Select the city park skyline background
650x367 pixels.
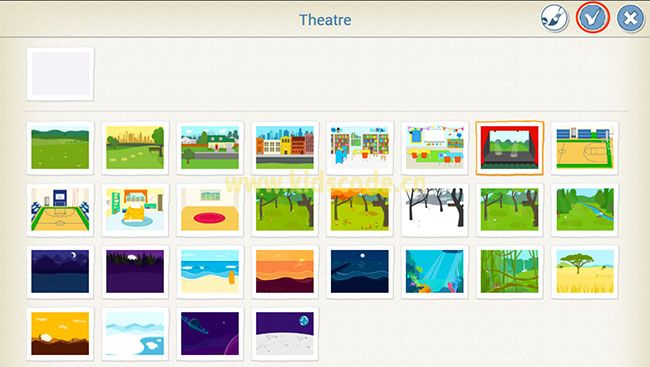(x=135, y=148)
